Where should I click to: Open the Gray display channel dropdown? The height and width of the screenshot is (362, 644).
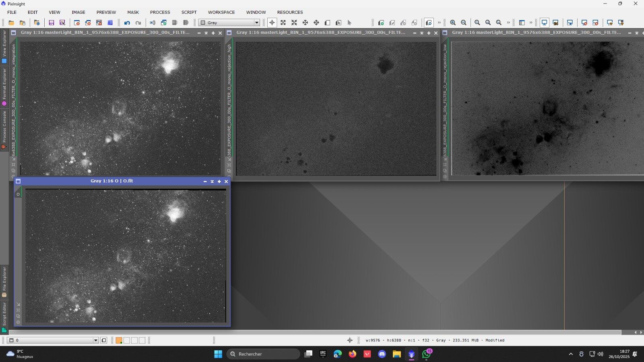click(x=229, y=23)
